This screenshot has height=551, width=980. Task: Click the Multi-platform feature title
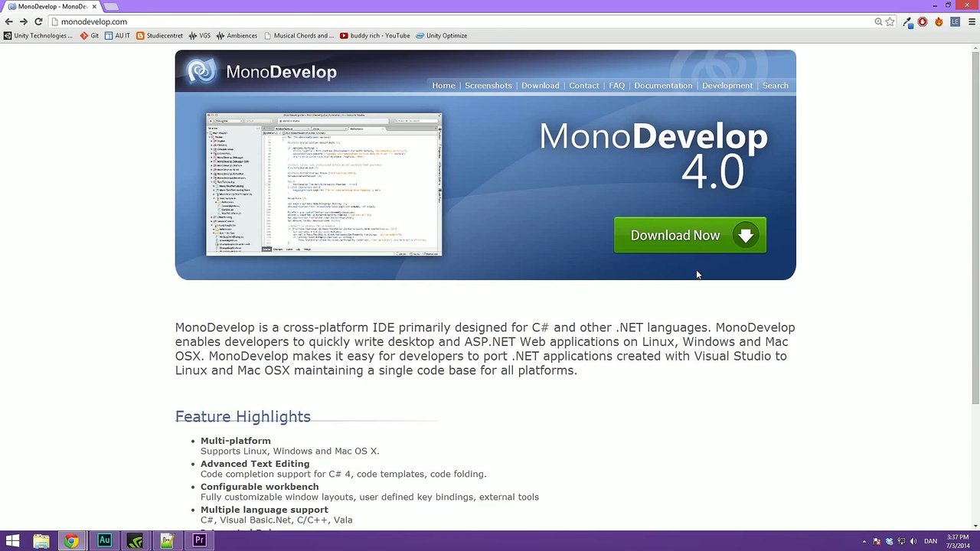236,441
